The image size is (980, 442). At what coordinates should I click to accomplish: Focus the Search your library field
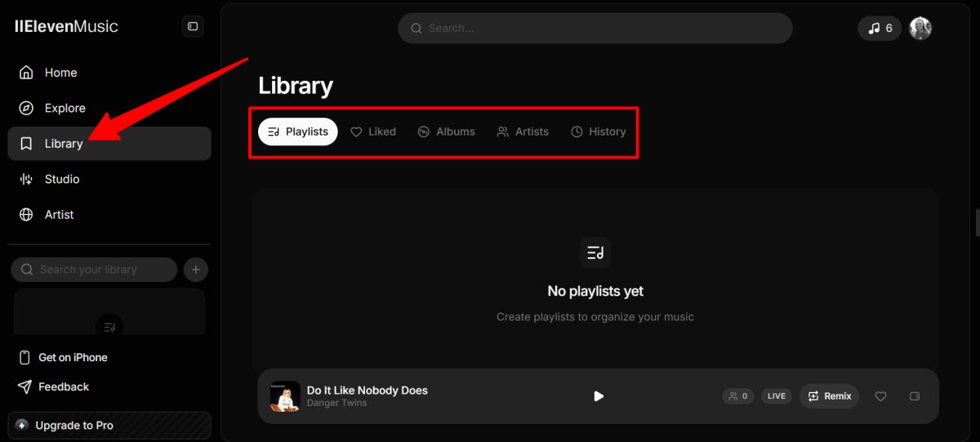(94, 270)
